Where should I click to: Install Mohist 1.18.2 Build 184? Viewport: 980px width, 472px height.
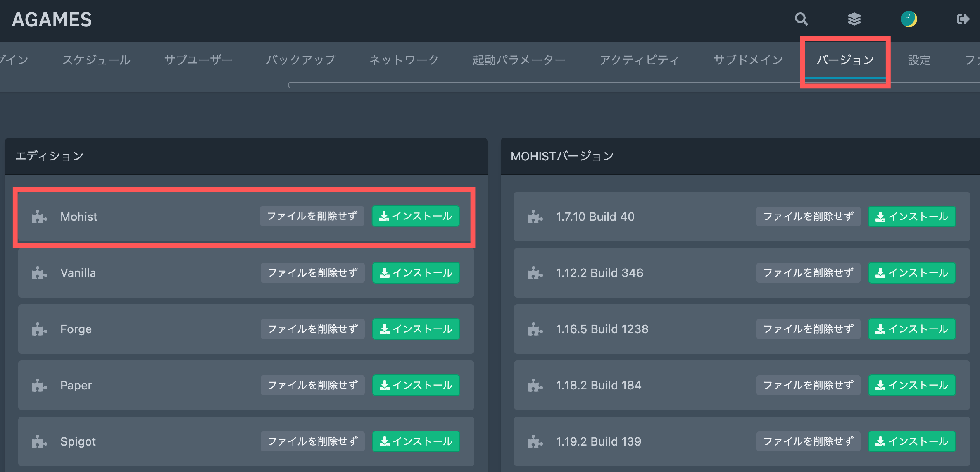912,385
